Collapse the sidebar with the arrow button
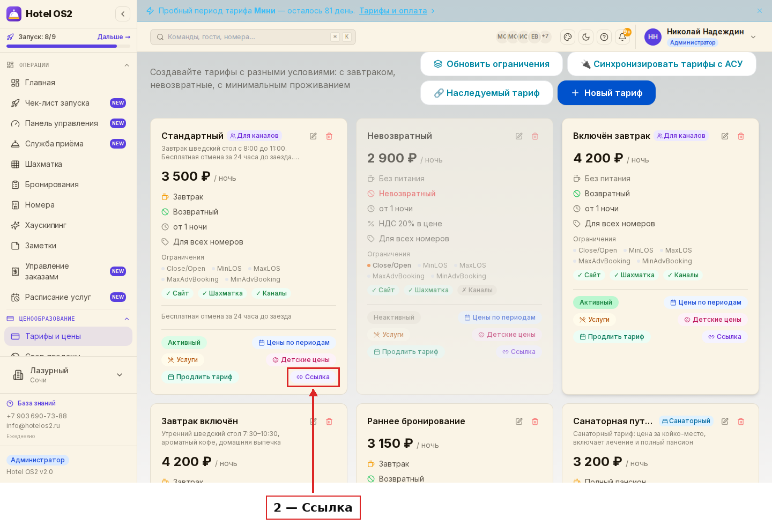 tap(123, 14)
